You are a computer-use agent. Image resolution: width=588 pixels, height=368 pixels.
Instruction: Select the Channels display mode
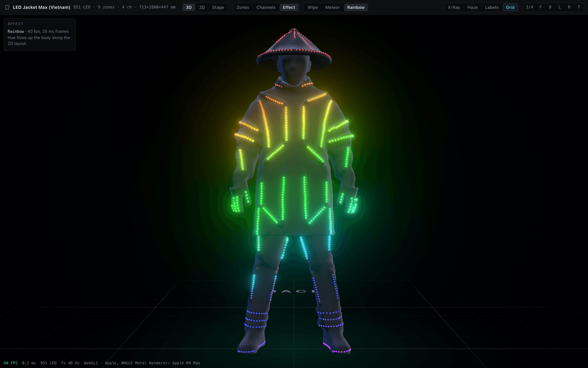pos(266,7)
